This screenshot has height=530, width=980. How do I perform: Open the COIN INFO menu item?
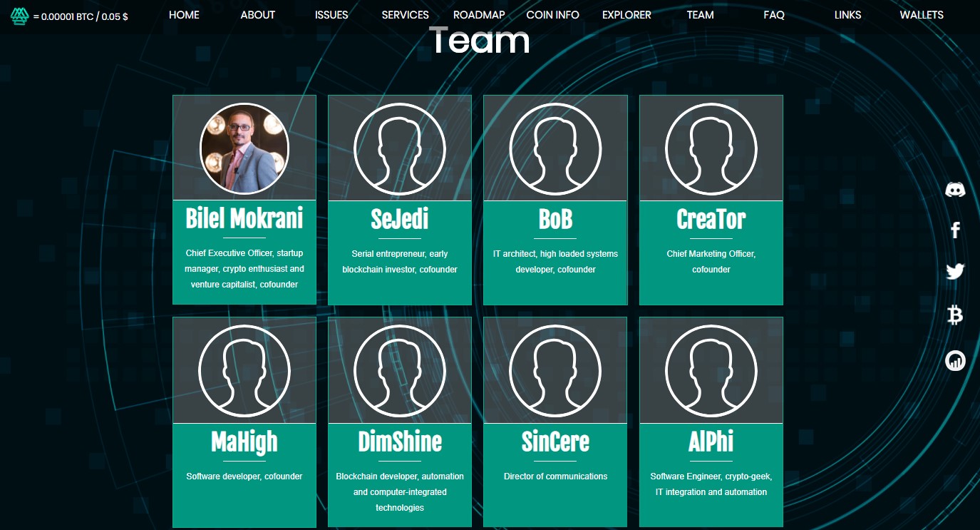pyautogui.click(x=553, y=15)
